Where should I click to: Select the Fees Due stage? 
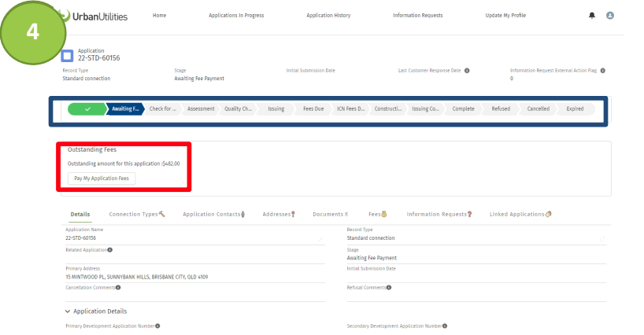313,109
